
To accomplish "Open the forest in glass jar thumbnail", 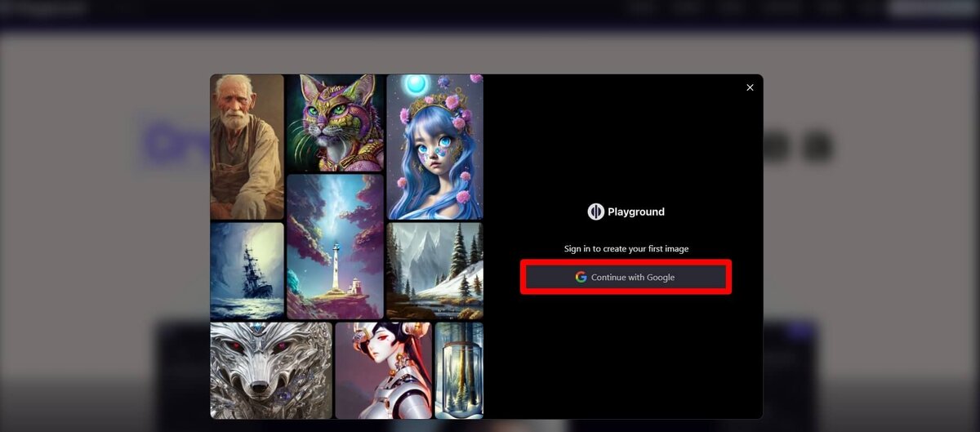I will click(459, 370).
